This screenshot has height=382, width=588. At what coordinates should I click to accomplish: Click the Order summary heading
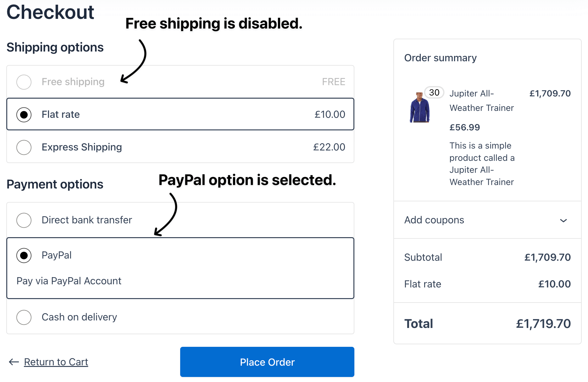440,58
